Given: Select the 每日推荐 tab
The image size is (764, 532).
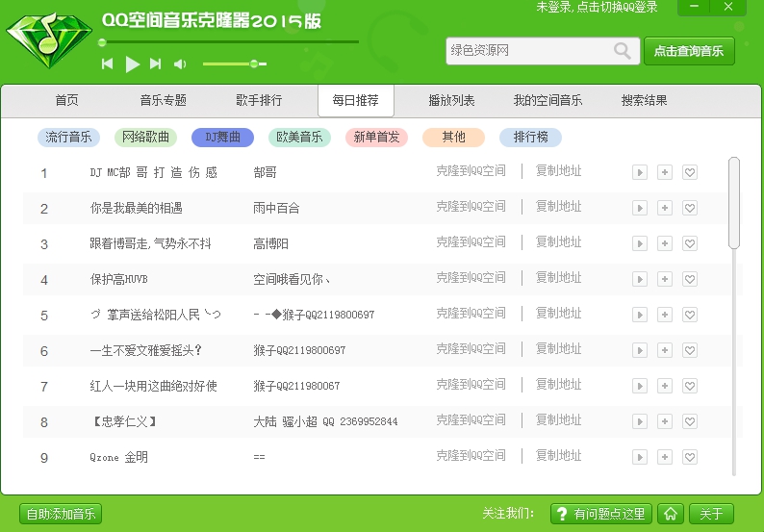Looking at the screenshot, I should (x=356, y=100).
